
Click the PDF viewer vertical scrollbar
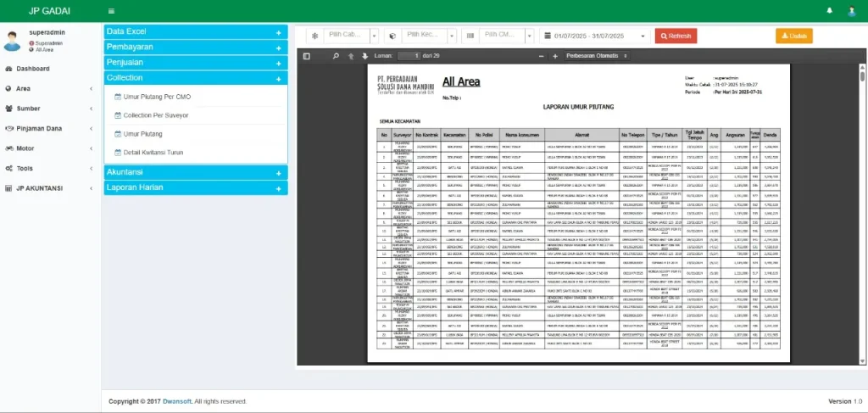click(x=862, y=215)
